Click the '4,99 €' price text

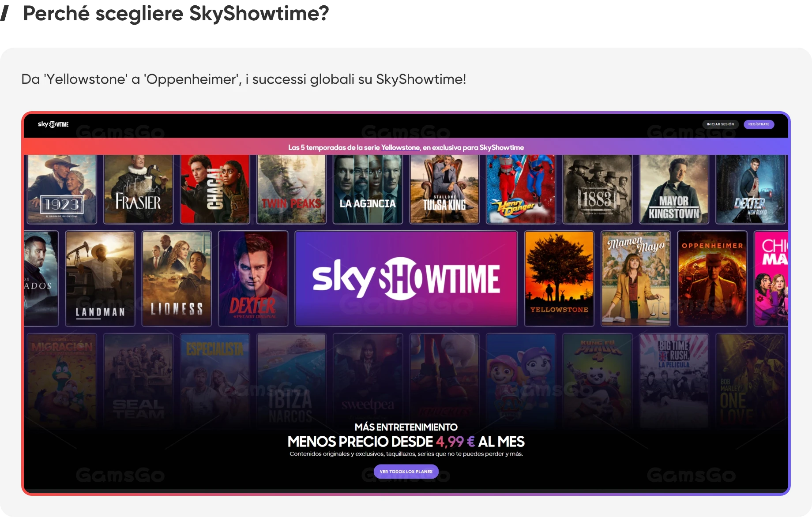pos(455,442)
